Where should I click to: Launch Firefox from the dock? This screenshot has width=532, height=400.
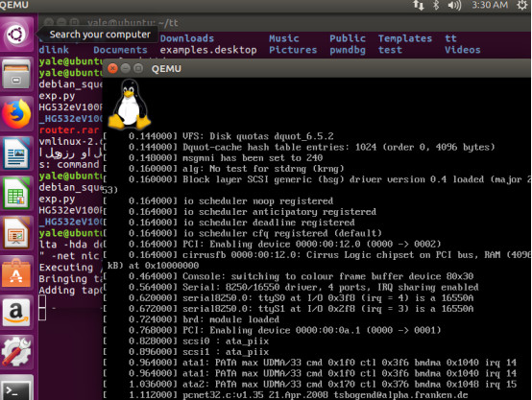tap(16, 113)
